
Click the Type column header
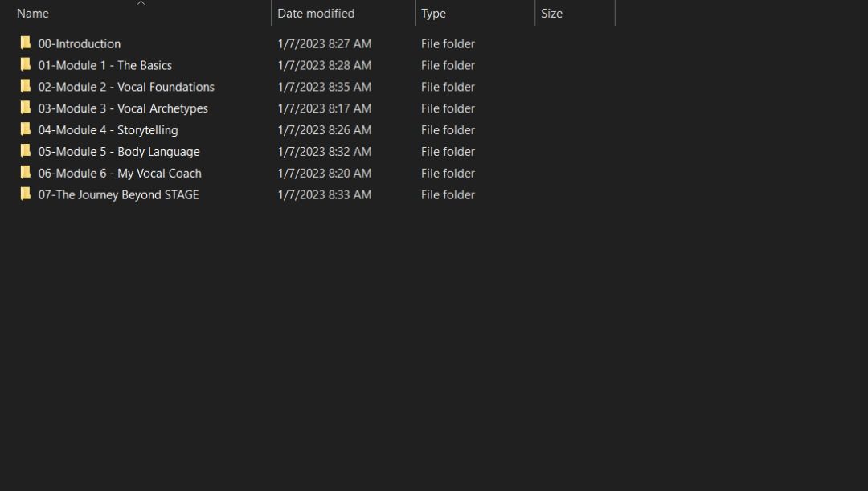coord(434,14)
